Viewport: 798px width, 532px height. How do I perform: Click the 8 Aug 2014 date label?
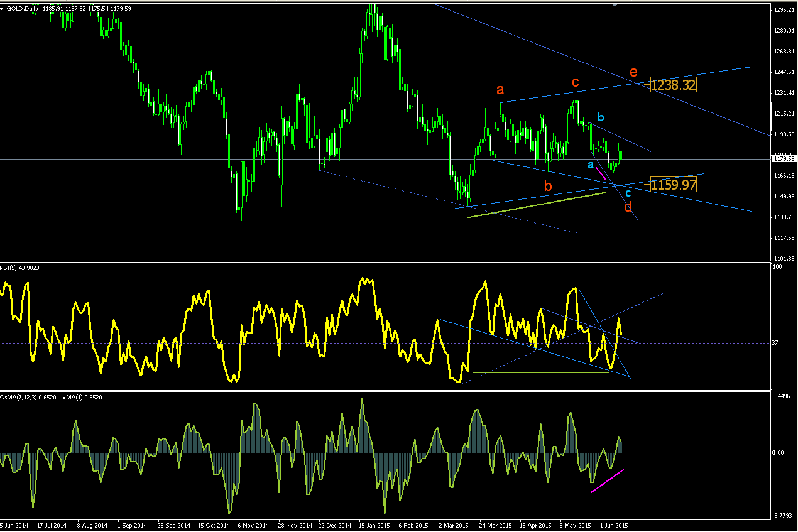[x=92, y=525]
